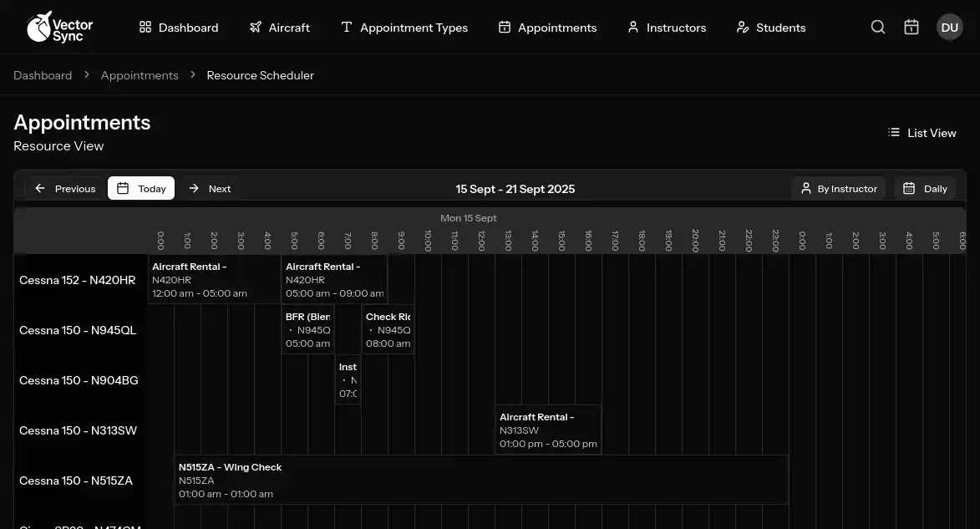
Task: Click the calendar icon beside search
Action: click(911, 27)
